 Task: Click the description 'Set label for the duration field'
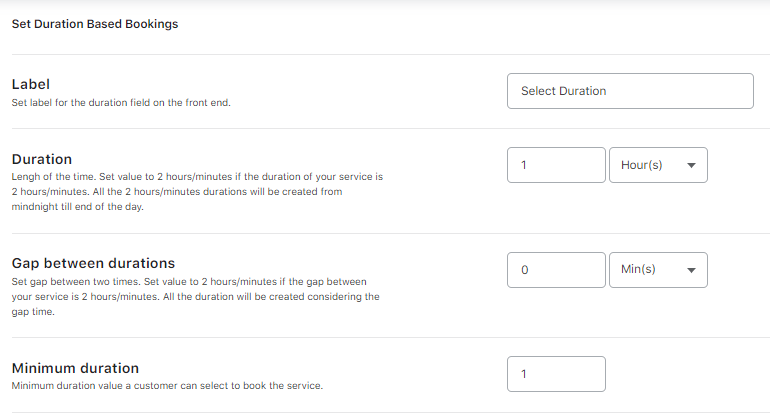(121, 103)
